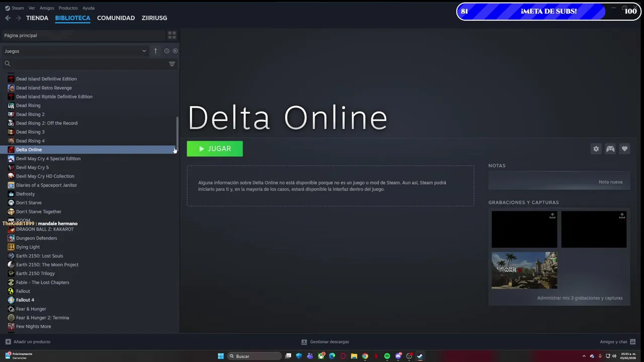This screenshot has height=362, width=644.
Task: Select Fallout 4
Action: click(25, 300)
